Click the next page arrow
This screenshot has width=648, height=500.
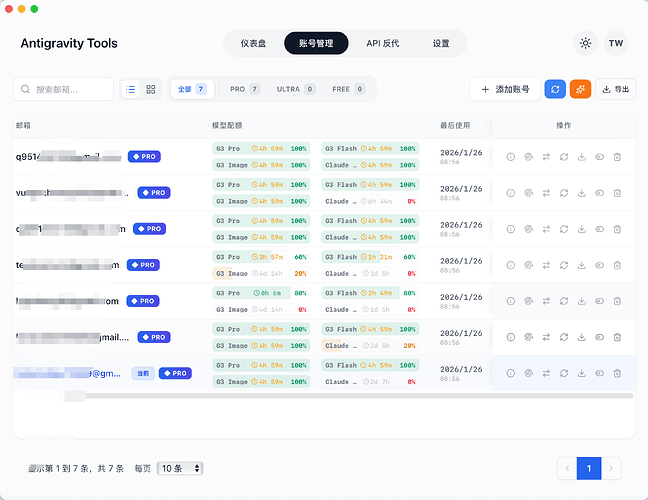[611, 468]
